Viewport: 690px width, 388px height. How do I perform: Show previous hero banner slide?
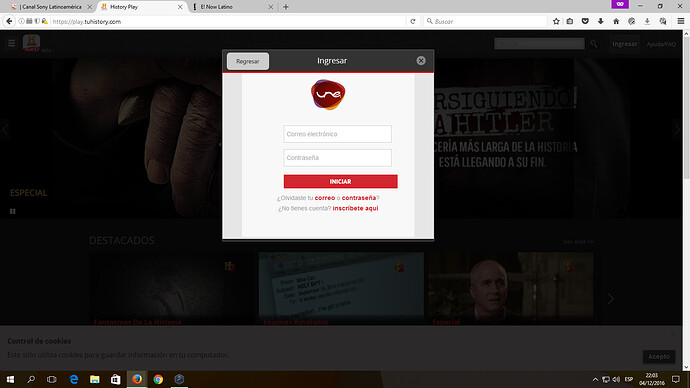[x=5, y=130]
